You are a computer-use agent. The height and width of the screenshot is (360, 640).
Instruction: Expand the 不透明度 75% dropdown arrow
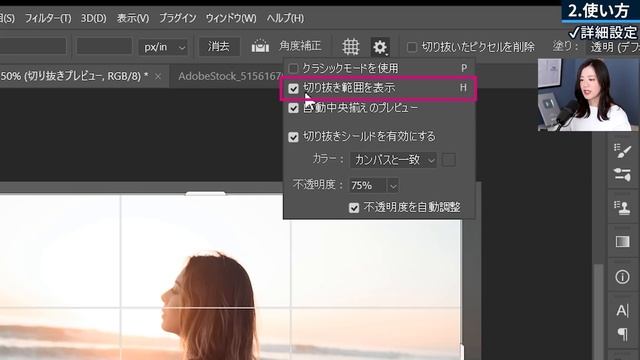[x=393, y=186]
